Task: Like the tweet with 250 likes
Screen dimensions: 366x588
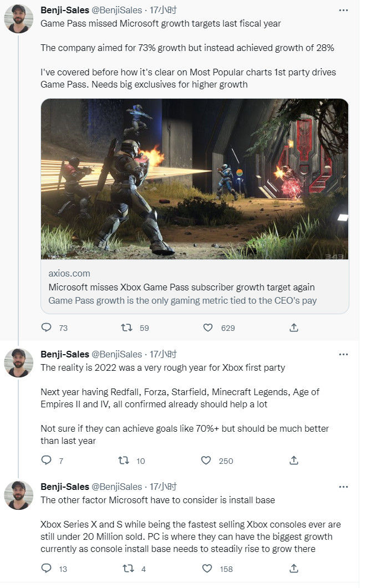Action: pyautogui.click(x=206, y=460)
